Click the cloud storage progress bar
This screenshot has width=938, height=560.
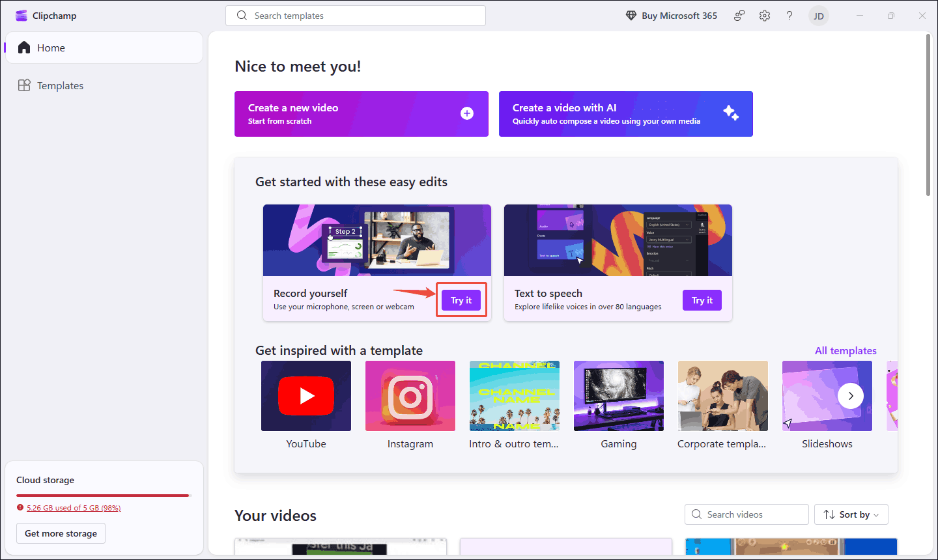(102, 494)
